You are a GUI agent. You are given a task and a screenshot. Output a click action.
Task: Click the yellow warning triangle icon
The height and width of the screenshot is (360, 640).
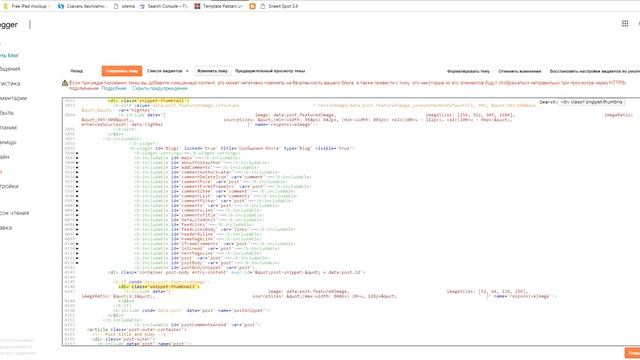[65, 83]
